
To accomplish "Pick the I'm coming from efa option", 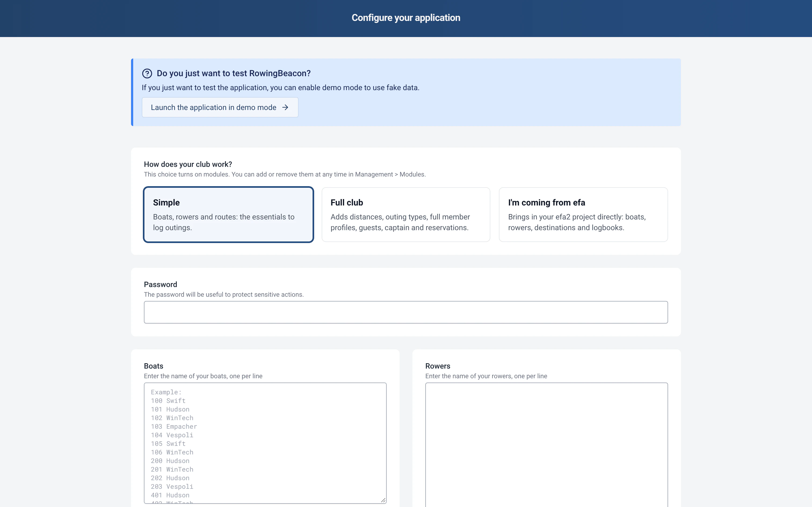I will click(x=583, y=215).
